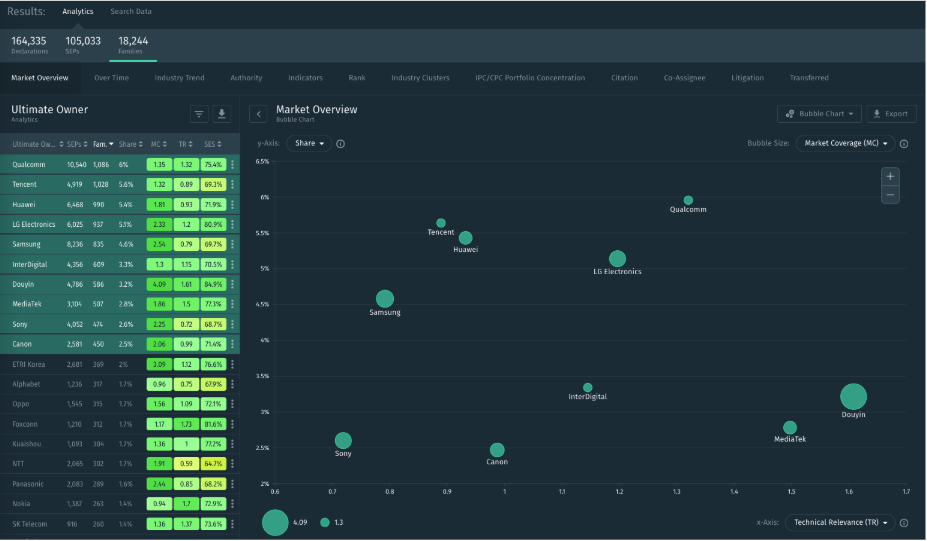Open the Authority tab

pos(246,77)
